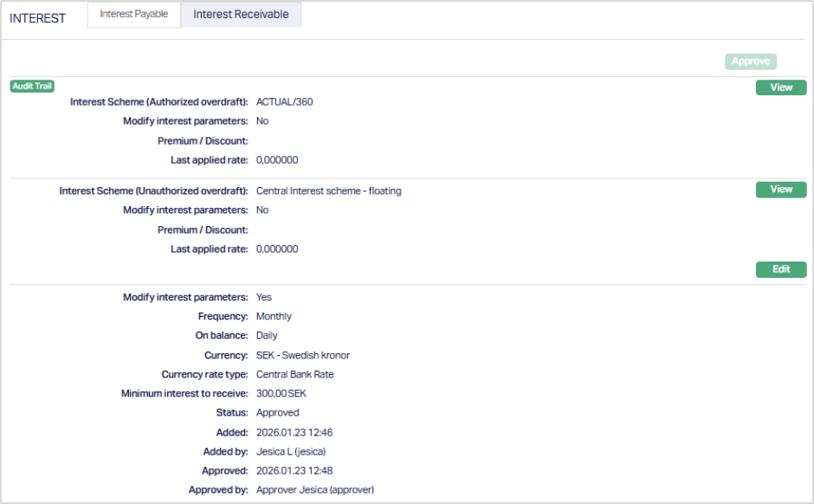814x504 pixels.
Task: Click the Approved timestamp 2026.01.23 12:48
Action: 294,471
